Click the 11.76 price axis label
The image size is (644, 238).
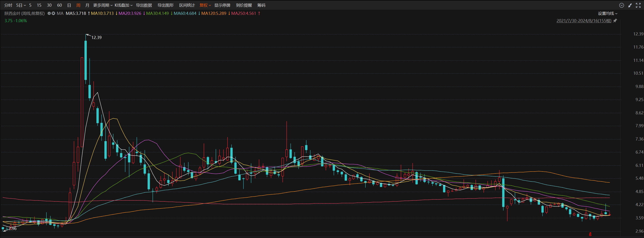pos(638,47)
